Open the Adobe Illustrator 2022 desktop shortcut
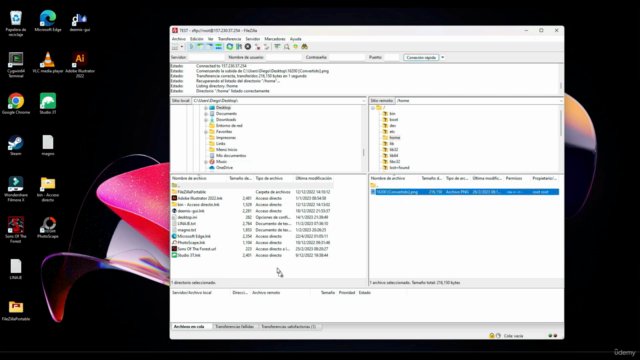 (80, 64)
